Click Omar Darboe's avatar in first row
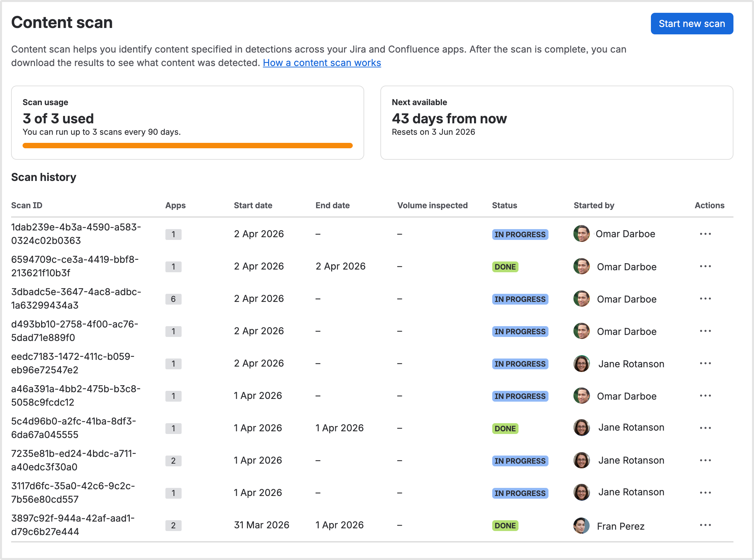 (582, 234)
